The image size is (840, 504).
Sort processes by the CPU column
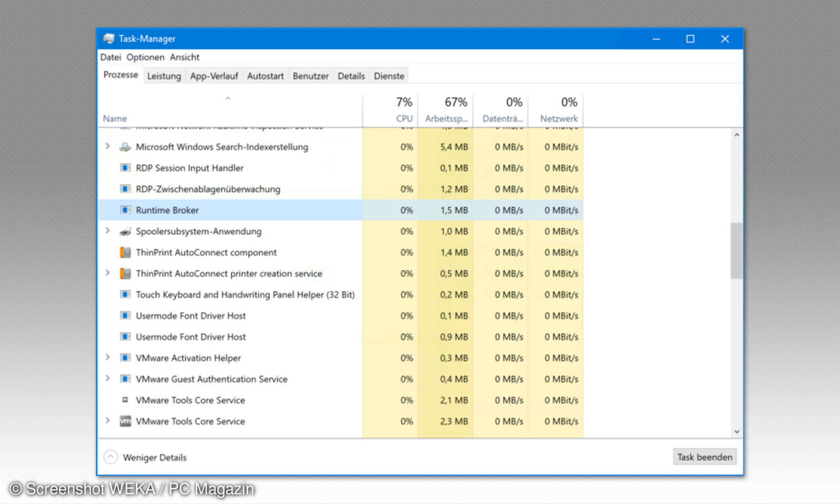coord(403,110)
